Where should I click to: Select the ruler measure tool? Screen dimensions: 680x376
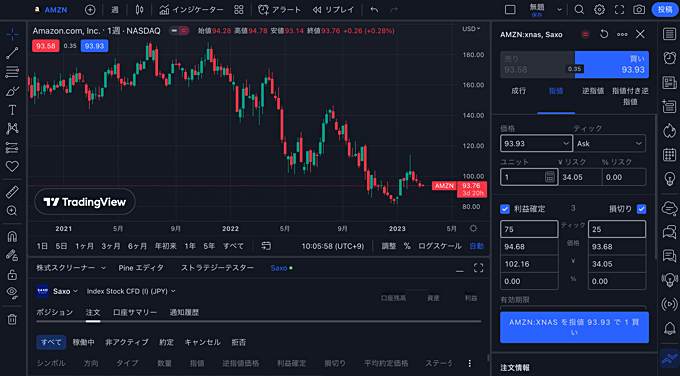point(12,192)
